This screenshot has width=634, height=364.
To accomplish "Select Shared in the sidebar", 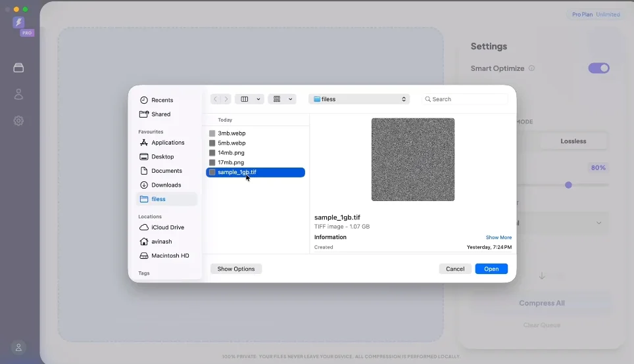I will point(166,114).
